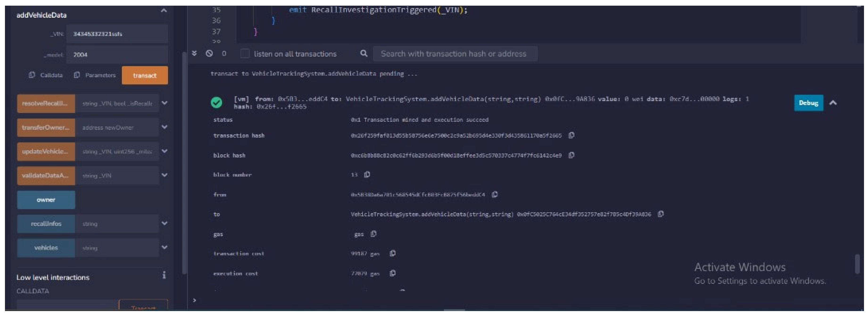Clear the terminal console icon

[x=209, y=53]
